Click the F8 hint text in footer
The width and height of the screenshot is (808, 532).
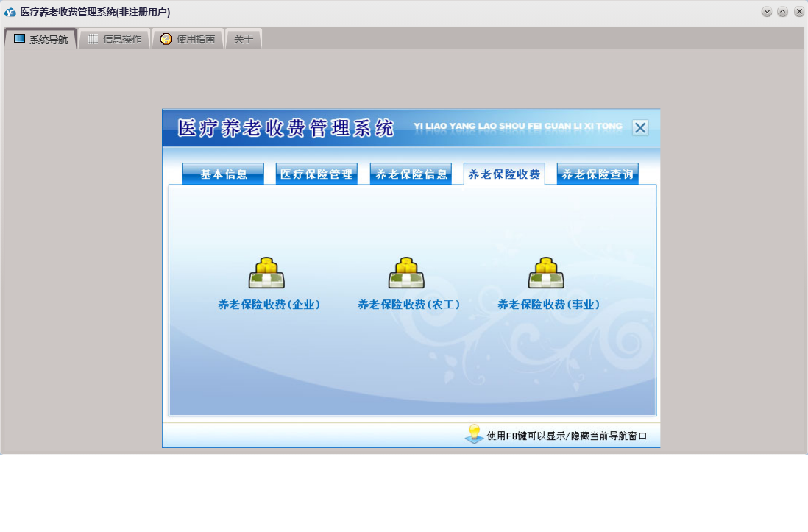(567, 436)
